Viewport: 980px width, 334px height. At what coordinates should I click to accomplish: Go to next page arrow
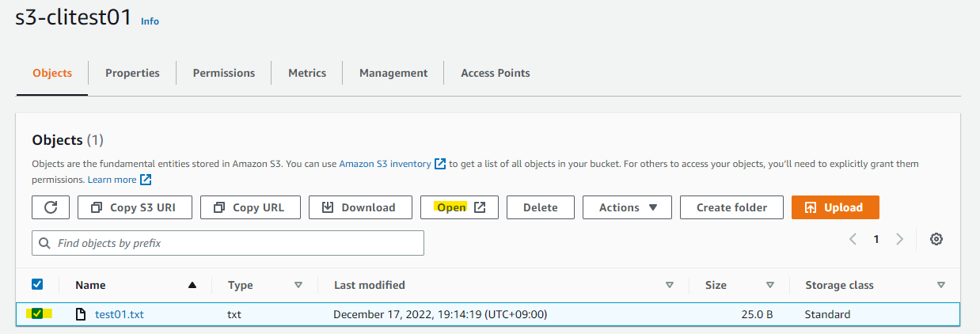coord(899,239)
